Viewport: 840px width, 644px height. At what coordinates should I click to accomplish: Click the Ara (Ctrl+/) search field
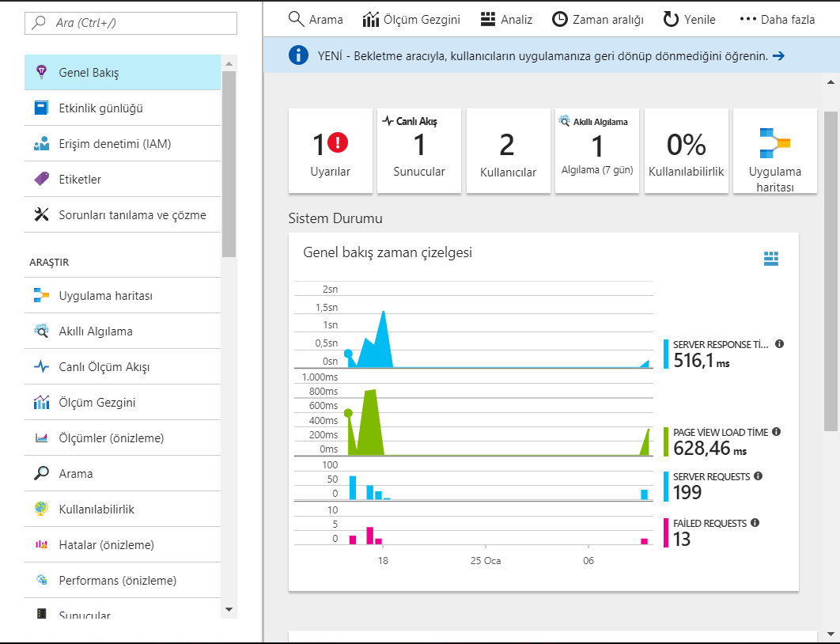tap(131, 23)
